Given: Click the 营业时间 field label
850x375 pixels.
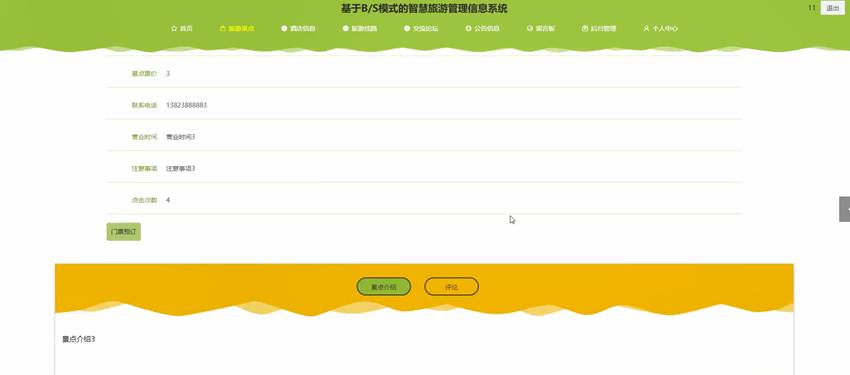Looking at the screenshot, I should [x=144, y=137].
